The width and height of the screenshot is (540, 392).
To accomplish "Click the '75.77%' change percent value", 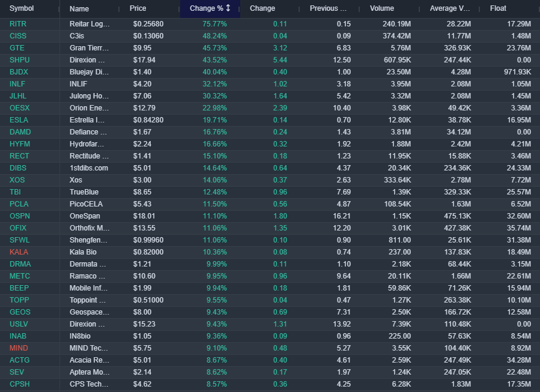I will click(x=214, y=24).
